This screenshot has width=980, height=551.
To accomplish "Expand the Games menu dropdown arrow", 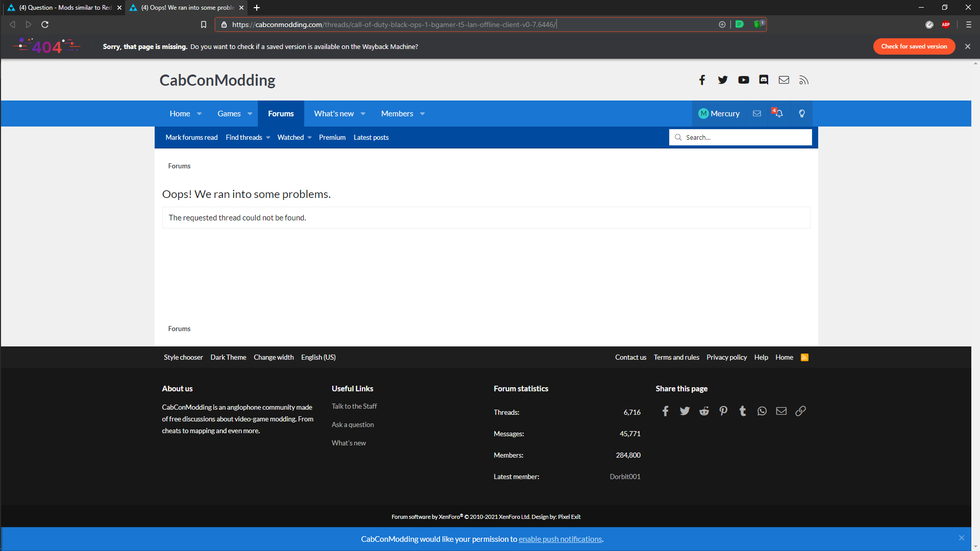I will click(x=250, y=114).
